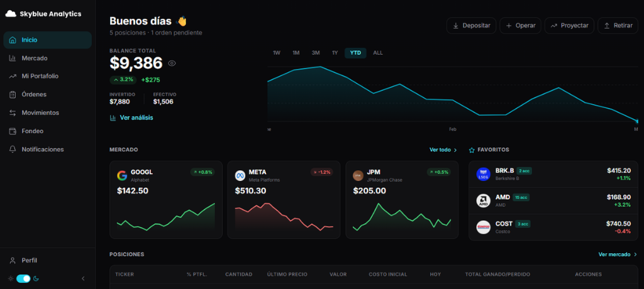Click the $1,506 efectivo value
644x289 pixels.
163,102
